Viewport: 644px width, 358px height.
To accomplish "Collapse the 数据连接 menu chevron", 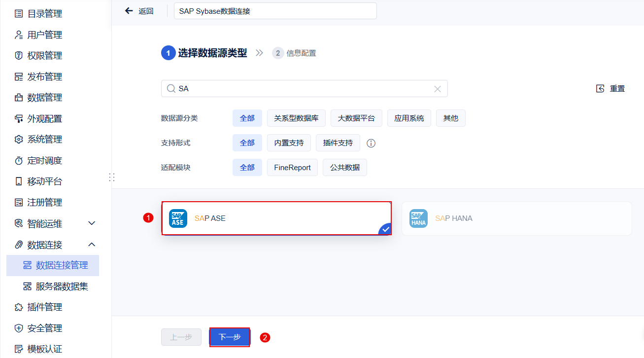I will click(92, 245).
